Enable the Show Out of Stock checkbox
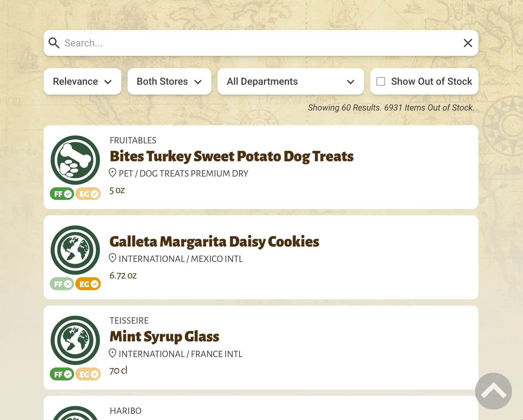 381,81
